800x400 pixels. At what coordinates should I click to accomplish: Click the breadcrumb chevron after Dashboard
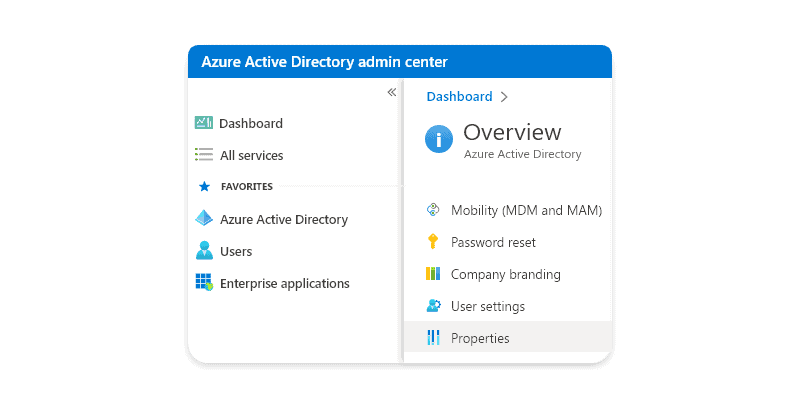pyautogui.click(x=504, y=97)
